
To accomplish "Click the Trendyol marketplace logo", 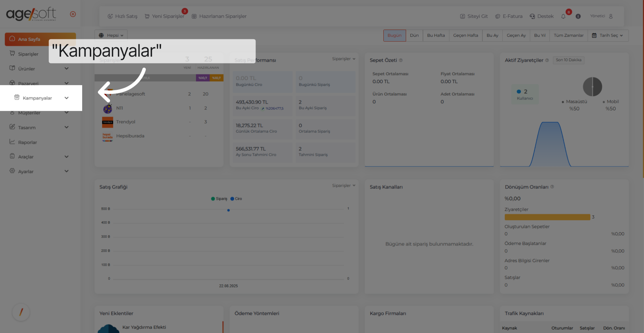I will tap(108, 122).
